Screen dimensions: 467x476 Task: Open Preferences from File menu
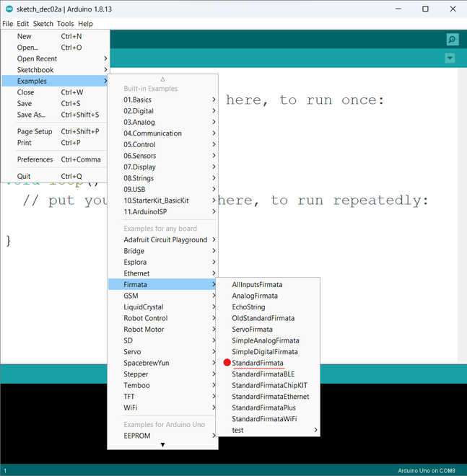tap(55, 159)
